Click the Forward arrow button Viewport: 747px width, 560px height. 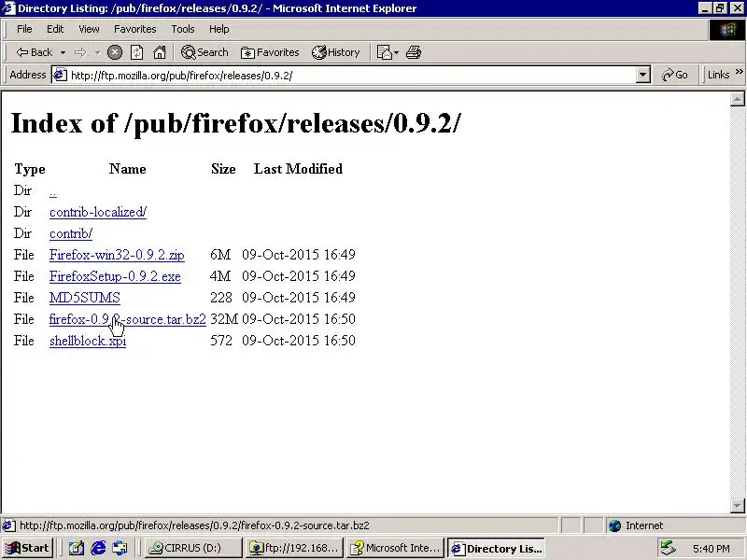[x=80, y=52]
